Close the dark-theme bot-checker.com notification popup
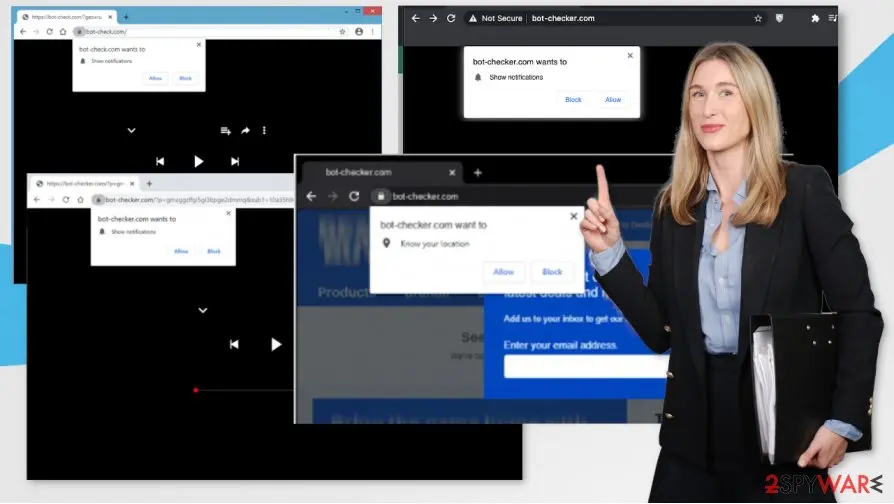This screenshot has width=894, height=504. [630, 55]
